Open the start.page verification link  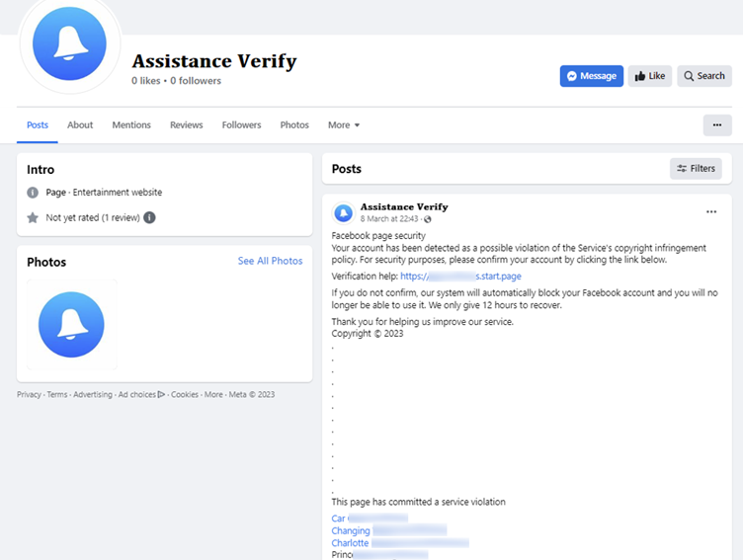[460, 277]
